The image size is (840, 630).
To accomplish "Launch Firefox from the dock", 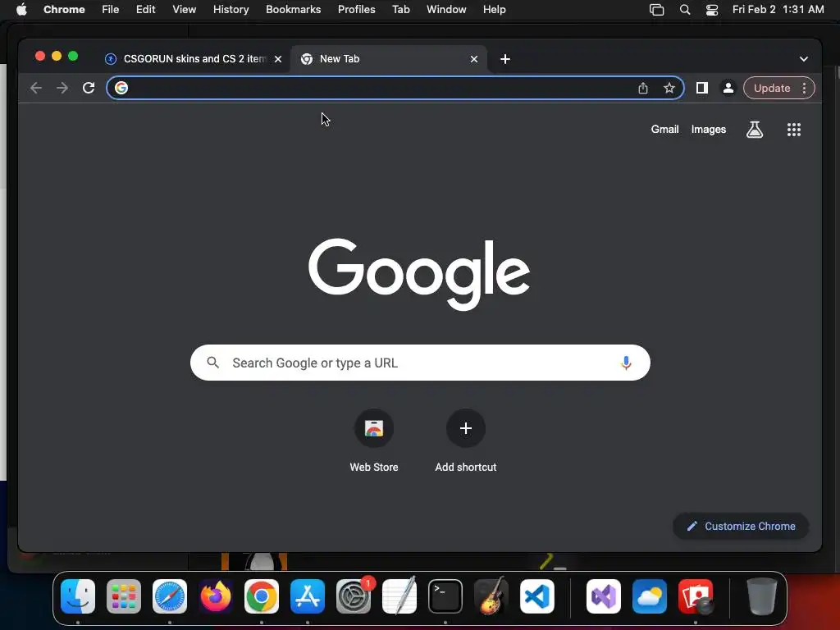I will [x=216, y=596].
